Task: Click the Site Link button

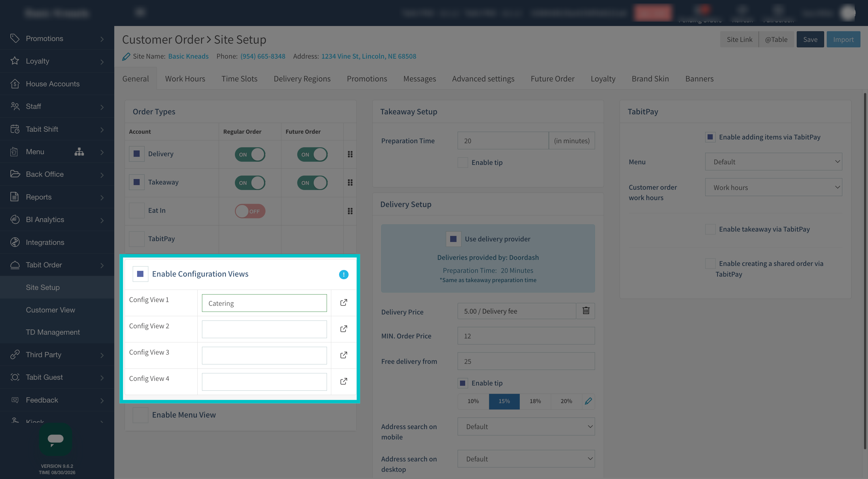Action: 739,40
